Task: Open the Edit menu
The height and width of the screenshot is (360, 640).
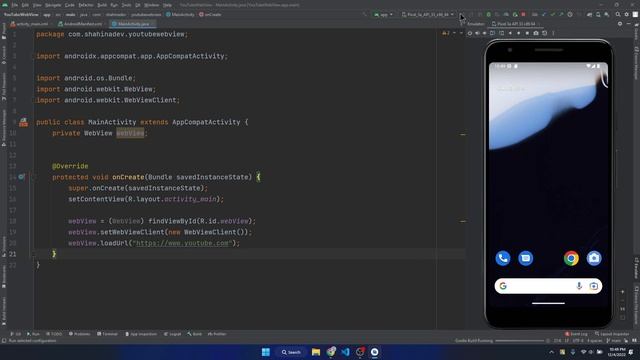Action: [25, 5]
